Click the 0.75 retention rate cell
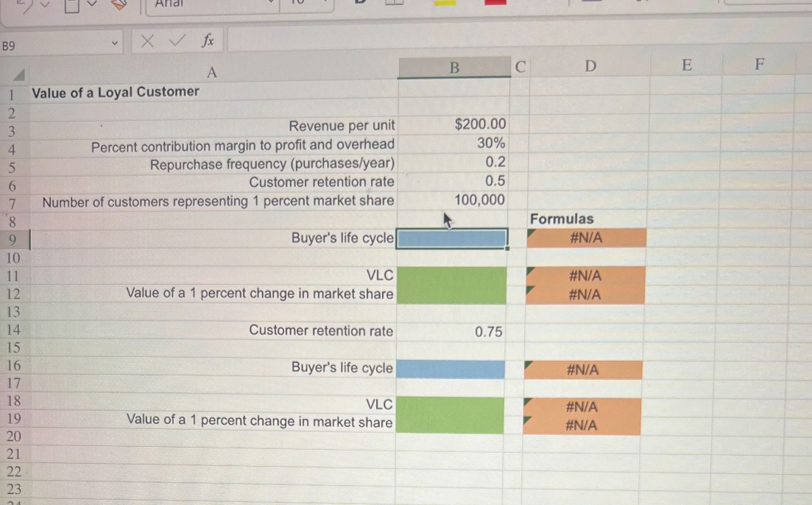 [x=450, y=331]
